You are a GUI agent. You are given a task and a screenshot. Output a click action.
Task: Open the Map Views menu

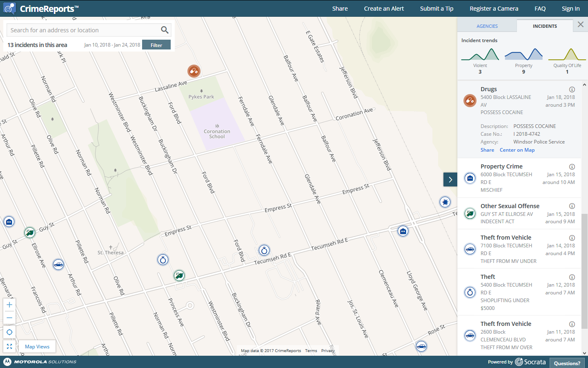pos(37,347)
